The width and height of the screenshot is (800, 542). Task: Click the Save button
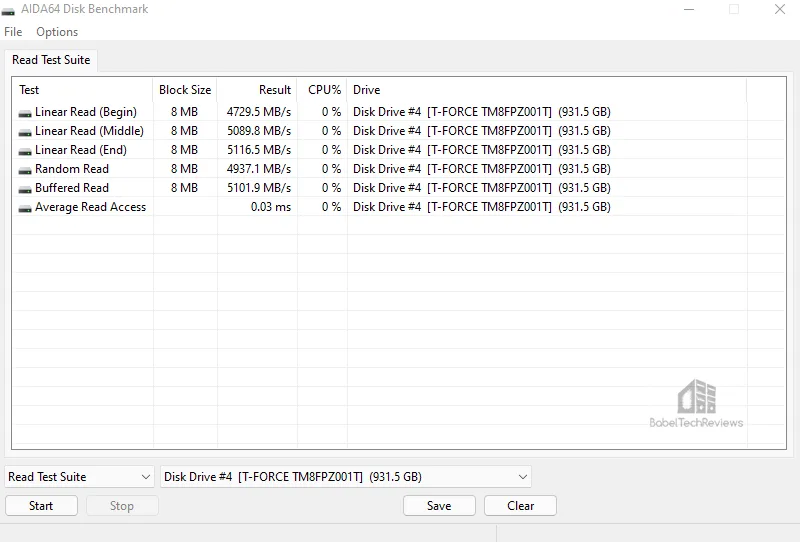pyautogui.click(x=439, y=506)
